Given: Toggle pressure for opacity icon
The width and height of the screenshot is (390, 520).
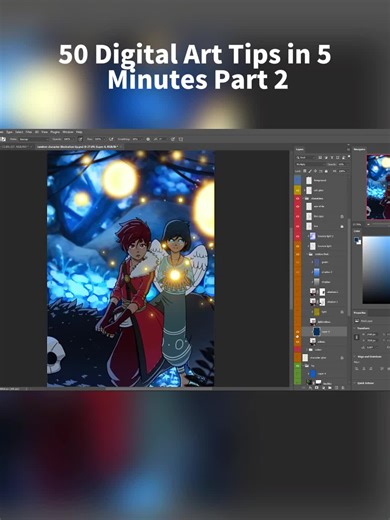Looking at the screenshot, I should coord(80,139).
